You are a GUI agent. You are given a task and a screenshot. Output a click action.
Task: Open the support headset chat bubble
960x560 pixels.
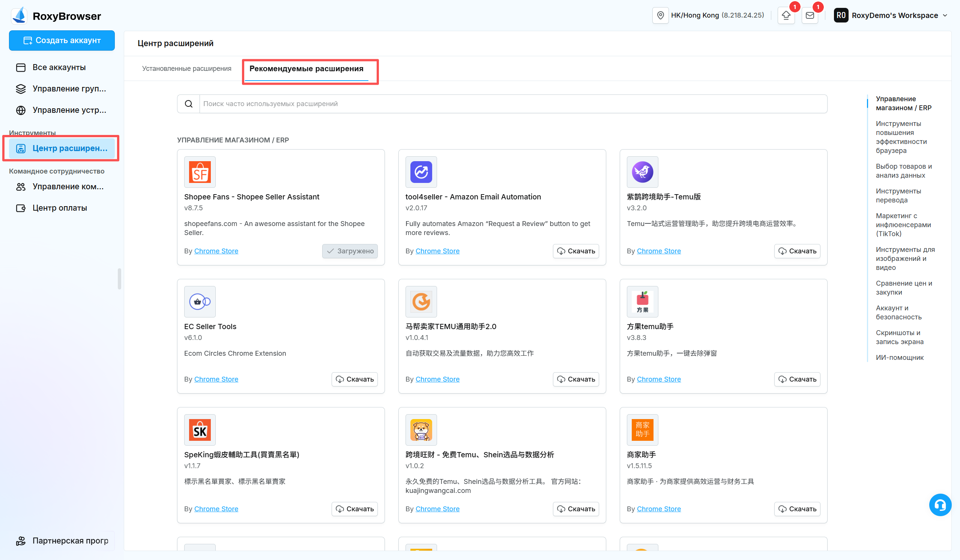(940, 505)
